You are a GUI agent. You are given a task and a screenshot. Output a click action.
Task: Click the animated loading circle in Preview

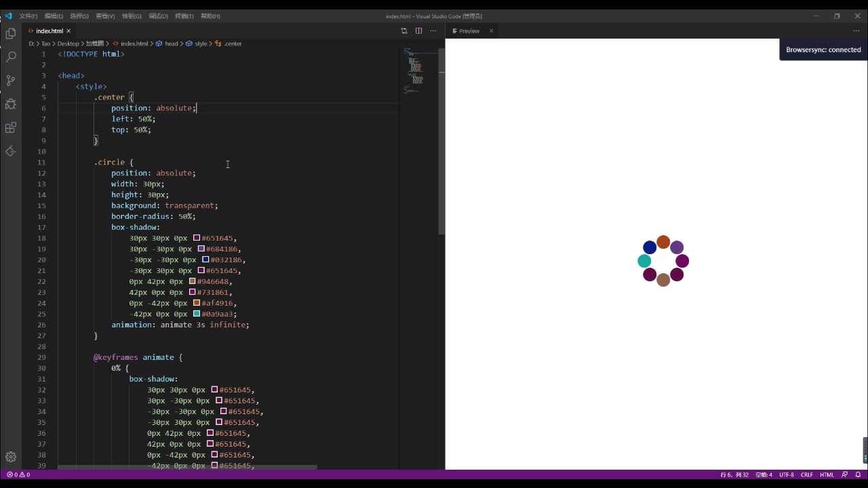tap(663, 261)
